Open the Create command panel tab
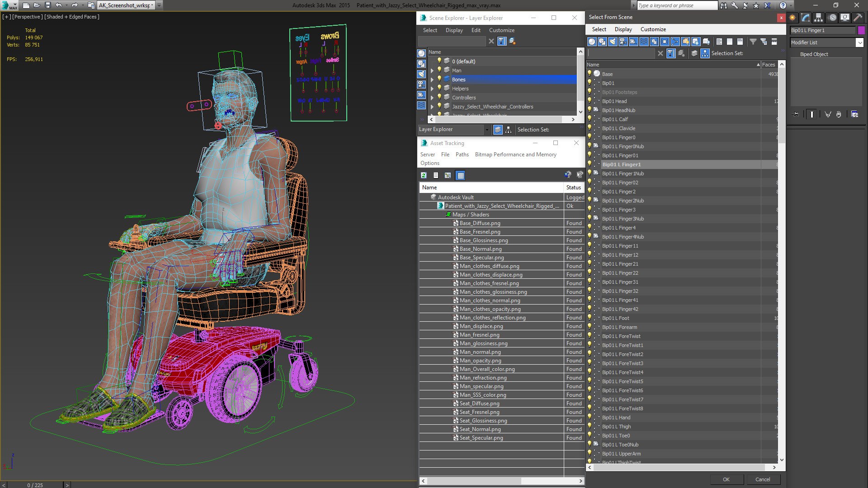The width and height of the screenshot is (868, 488). pos(793,18)
